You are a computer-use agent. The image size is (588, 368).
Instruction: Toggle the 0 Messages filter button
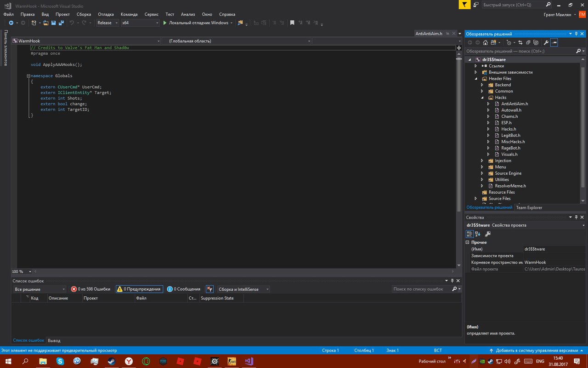click(x=184, y=289)
